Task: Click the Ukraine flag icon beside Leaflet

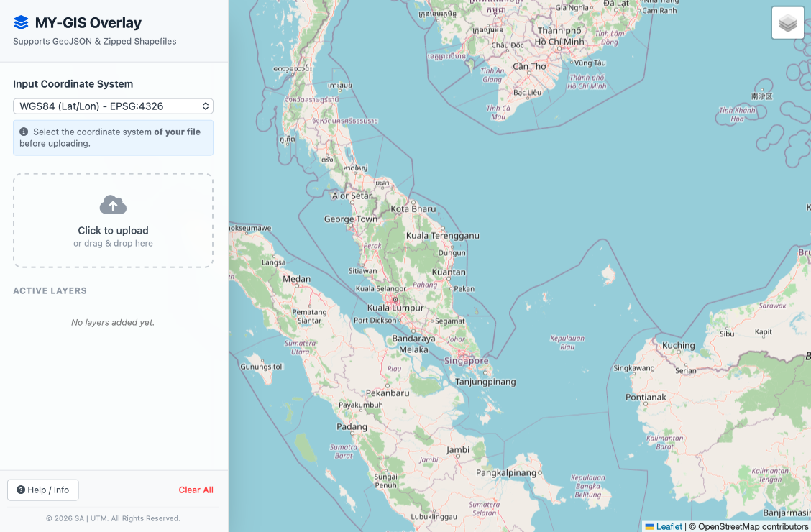Action: (649, 527)
